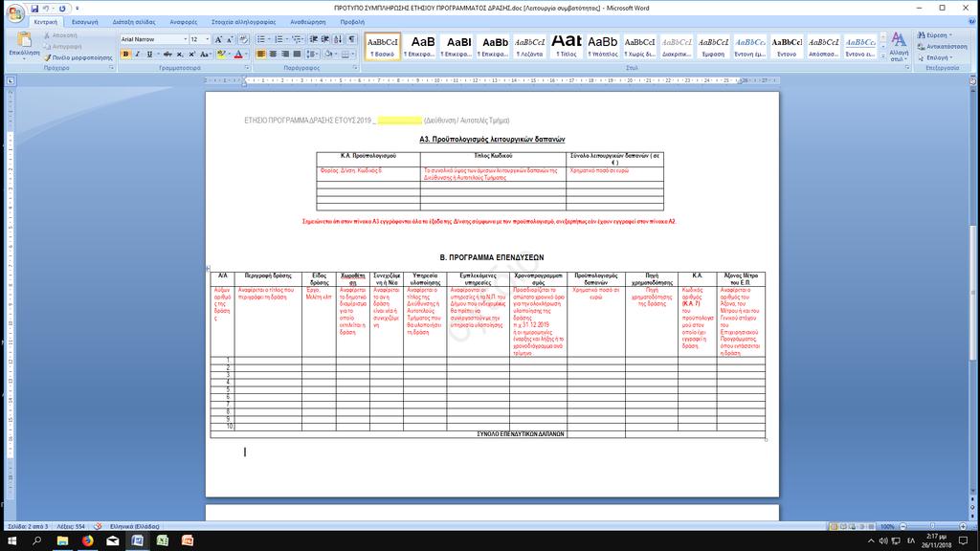The image size is (980, 551).
Task: Align text right
Action: click(285, 55)
